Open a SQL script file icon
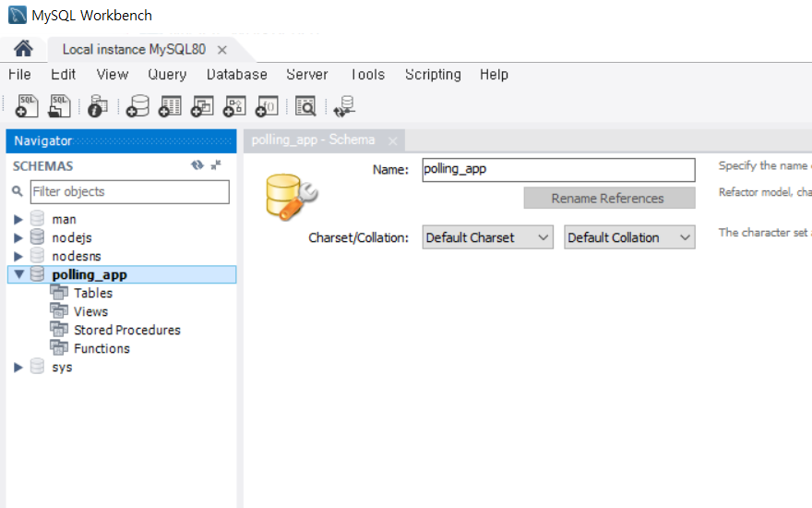This screenshot has width=812, height=508. [59, 105]
